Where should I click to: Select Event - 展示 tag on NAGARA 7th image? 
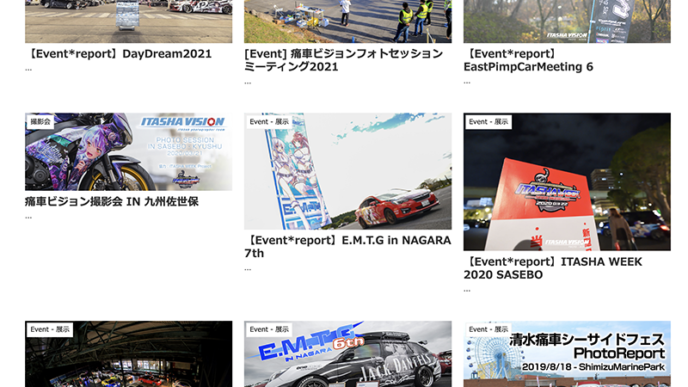(269, 122)
